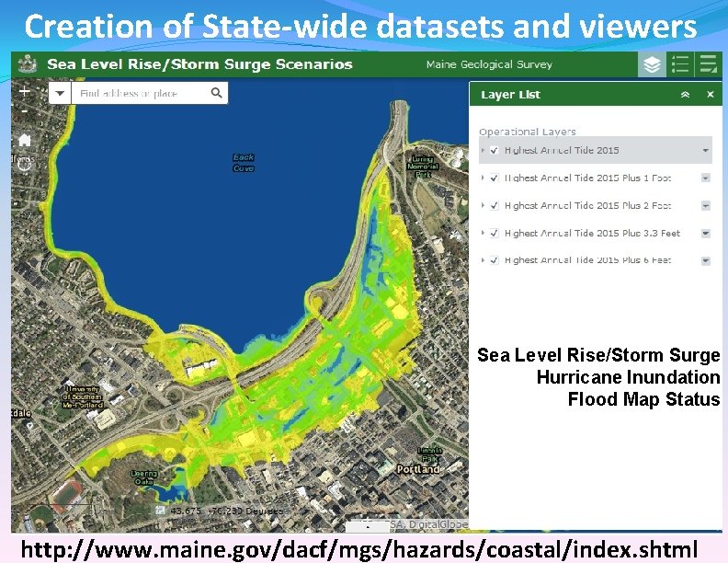Uncheck Highest Annual Tide 2015 Plus 6 Feet

click(x=494, y=260)
